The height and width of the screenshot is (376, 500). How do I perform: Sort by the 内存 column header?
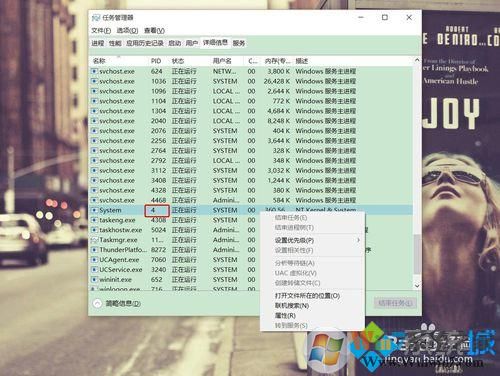(277, 61)
